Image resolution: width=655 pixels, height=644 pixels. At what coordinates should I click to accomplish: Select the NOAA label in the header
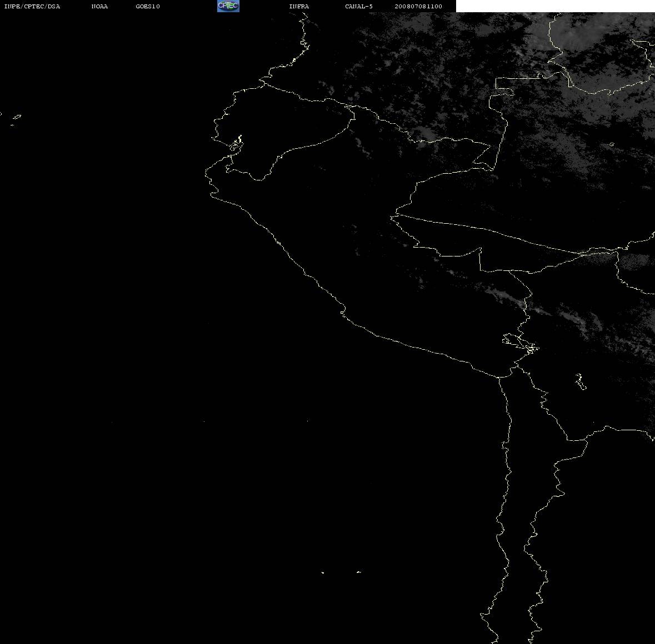point(99,6)
